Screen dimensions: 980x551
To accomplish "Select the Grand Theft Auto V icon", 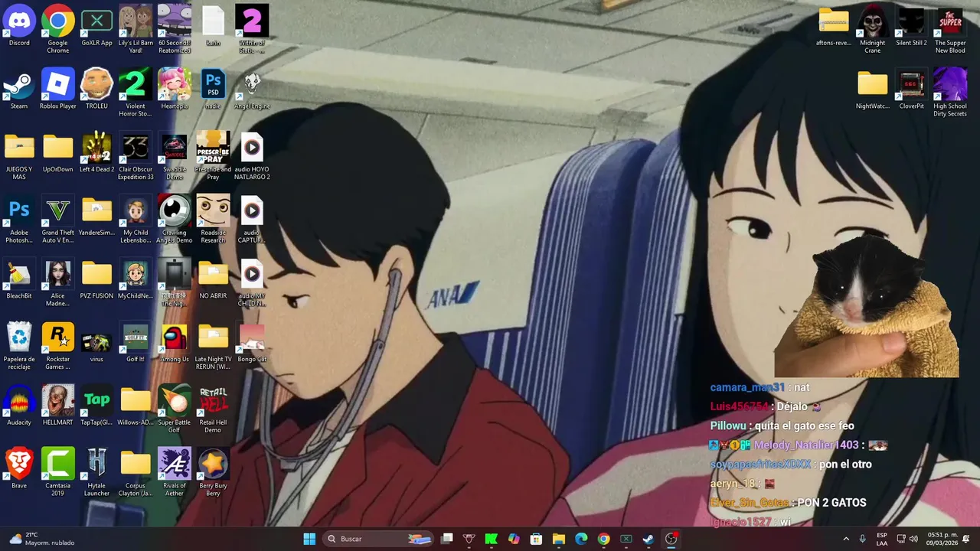I will pyautogui.click(x=58, y=220).
